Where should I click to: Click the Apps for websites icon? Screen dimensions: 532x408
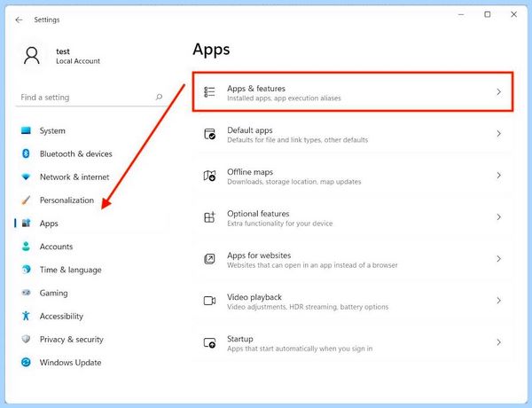[209, 259]
